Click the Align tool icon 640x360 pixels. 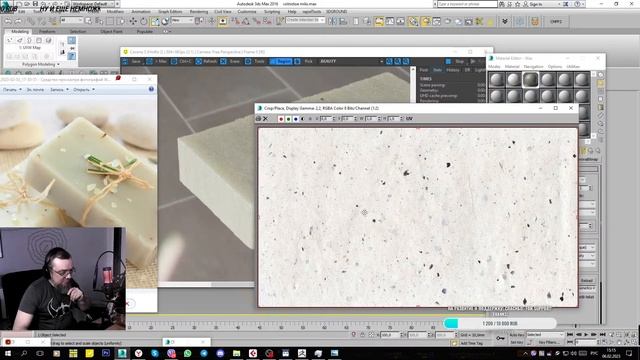coord(343,21)
